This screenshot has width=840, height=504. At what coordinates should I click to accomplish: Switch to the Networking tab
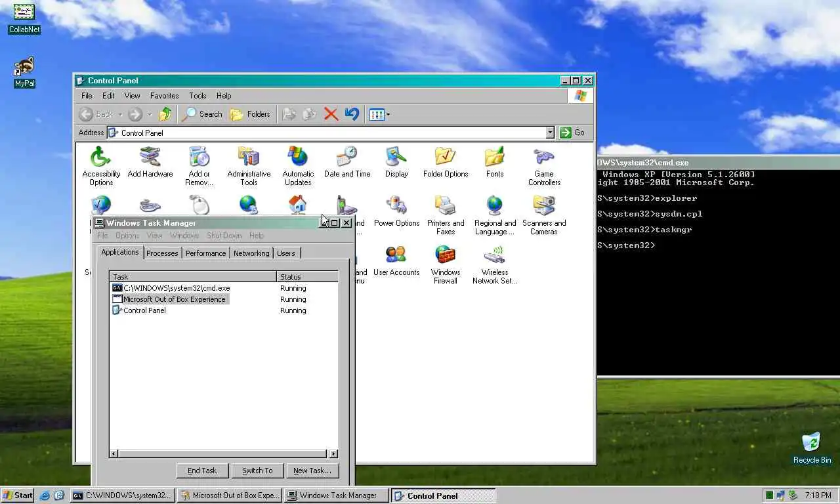251,253
